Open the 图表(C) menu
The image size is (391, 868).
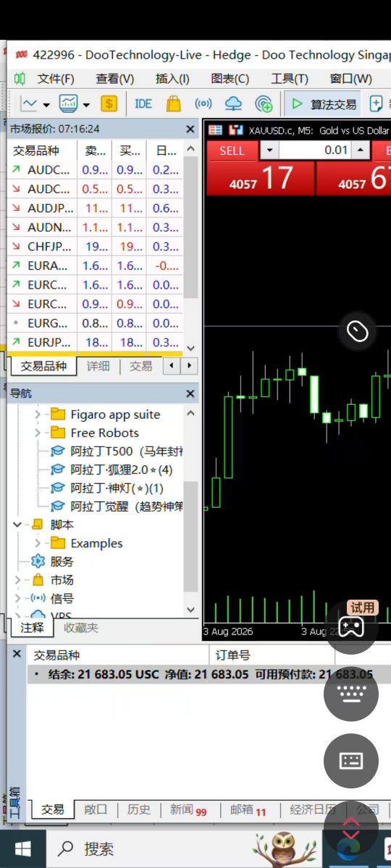(230, 79)
